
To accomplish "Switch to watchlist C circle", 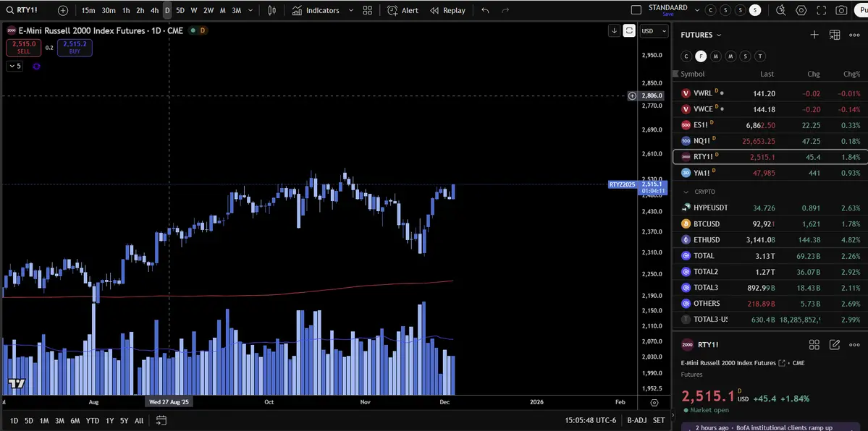I will (686, 56).
